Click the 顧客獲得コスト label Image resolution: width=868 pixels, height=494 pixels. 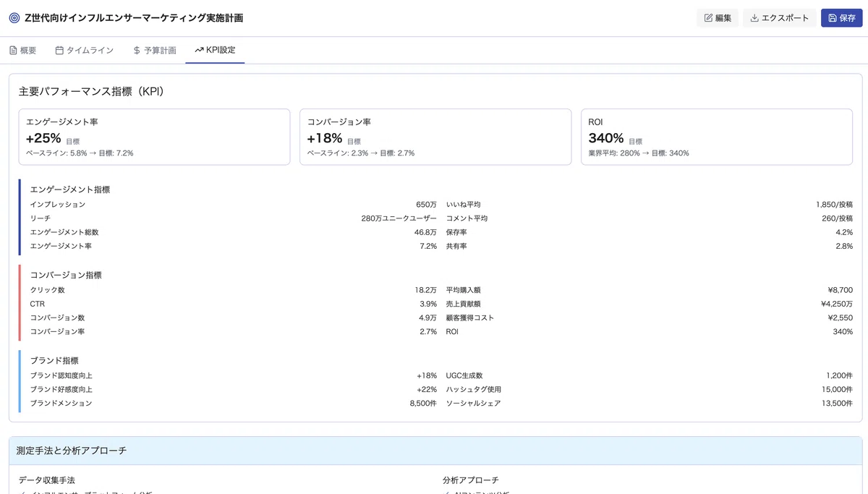(470, 318)
